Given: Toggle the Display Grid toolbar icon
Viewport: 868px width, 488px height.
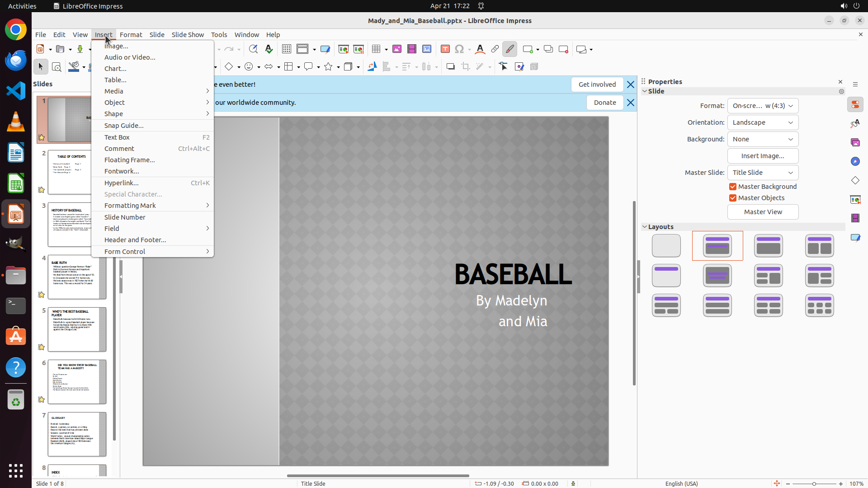Looking at the screenshot, I should (x=286, y=49).
